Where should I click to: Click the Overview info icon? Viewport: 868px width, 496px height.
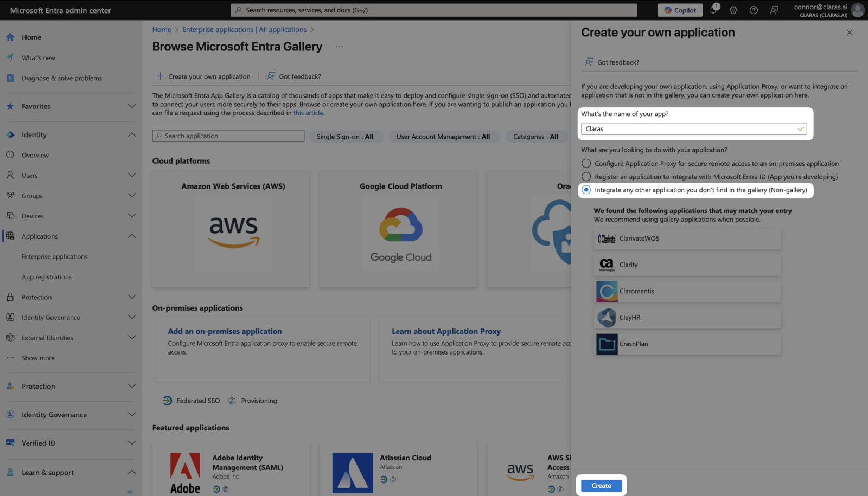tap(10, 154)
